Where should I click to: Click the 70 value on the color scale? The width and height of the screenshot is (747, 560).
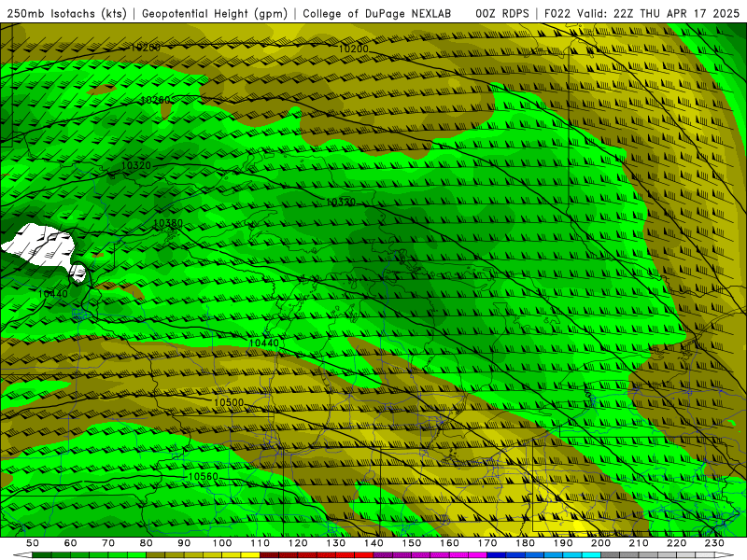click(108, 543)
